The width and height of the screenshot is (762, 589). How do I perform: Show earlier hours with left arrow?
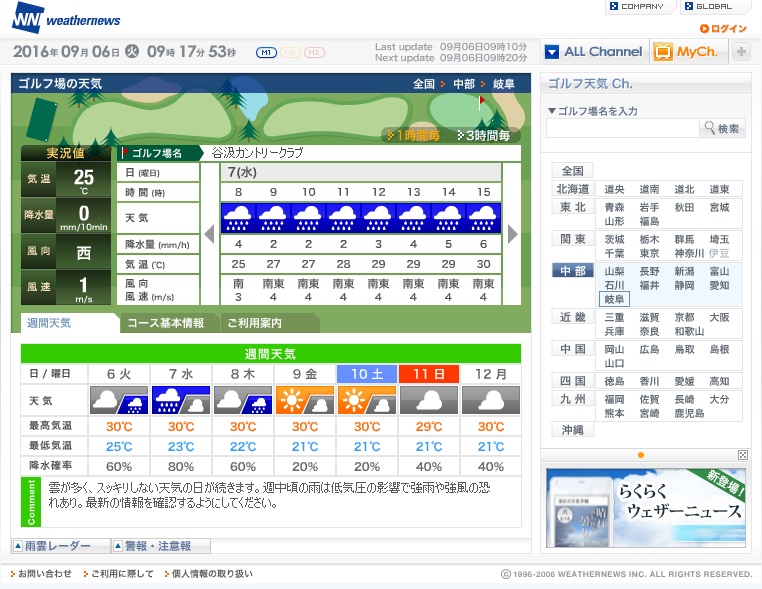click(209, 234)
